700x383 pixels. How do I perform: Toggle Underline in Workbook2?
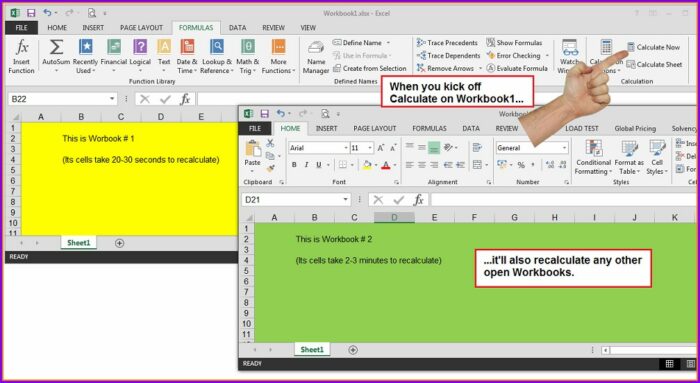tap(319, 165)
